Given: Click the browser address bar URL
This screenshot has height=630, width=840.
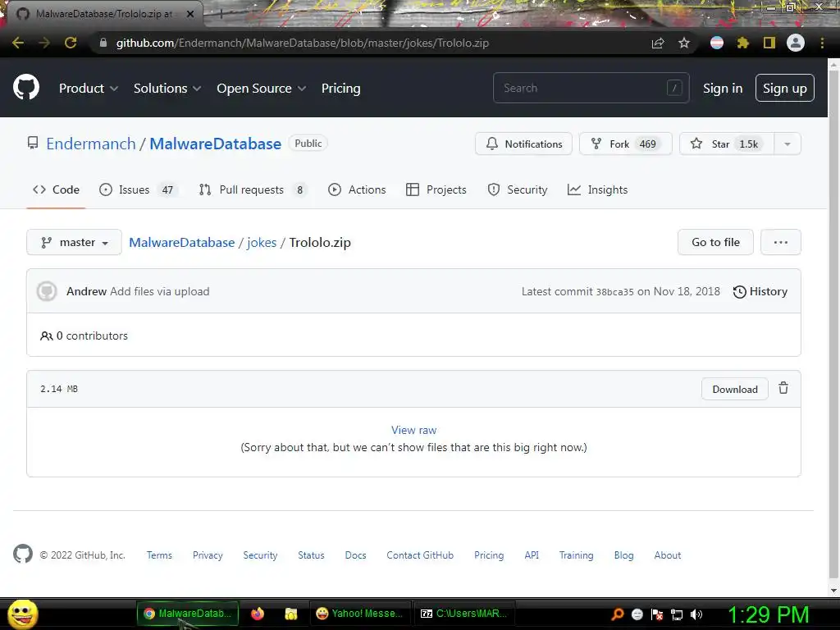Looking at the screenshot, I should click(x=302, y=43).
